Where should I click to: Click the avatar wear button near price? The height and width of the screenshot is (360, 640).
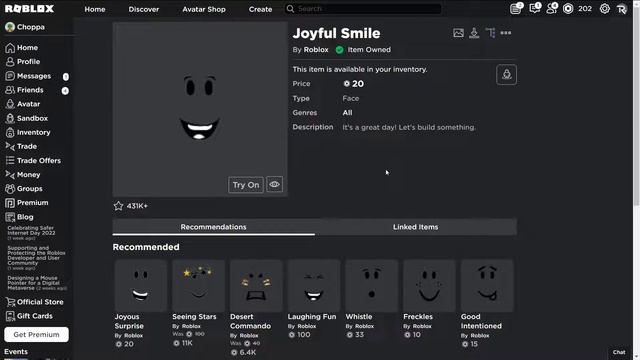(x=507, y=75)
